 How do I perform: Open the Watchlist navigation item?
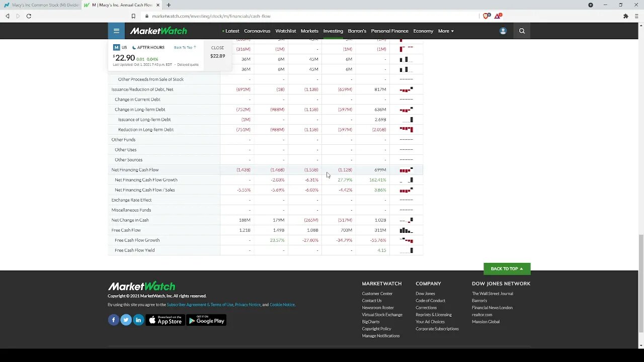[x=285, y=31]
